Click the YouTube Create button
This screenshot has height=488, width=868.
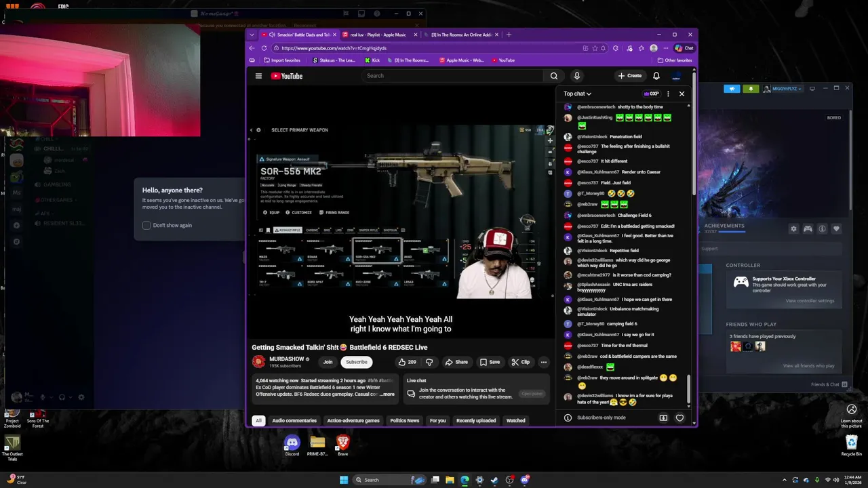pos(630,76)
